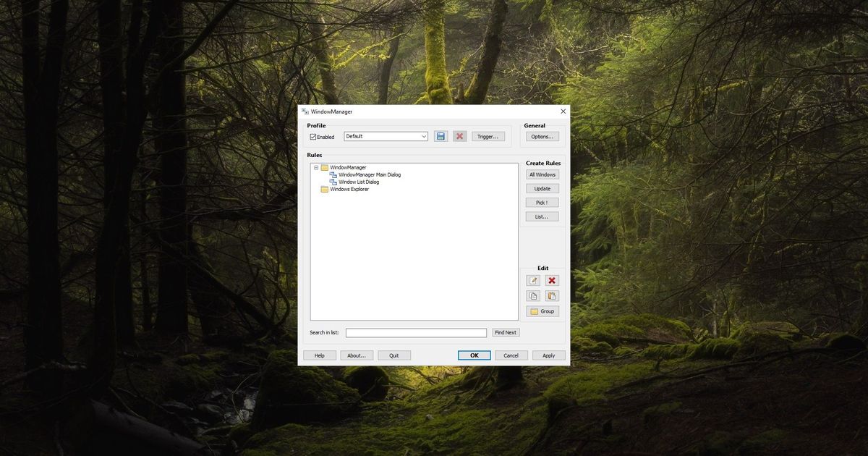Viewport: 868px width, 456px height.
Task: Click the Pick rule creation button
Action: (542, 202)
